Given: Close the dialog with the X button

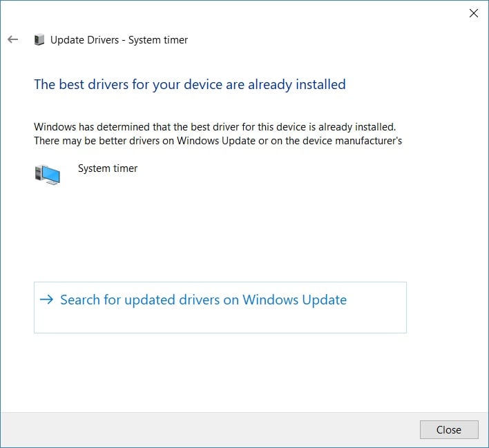Looking at the screenshot, I should (x=473, y=13).
